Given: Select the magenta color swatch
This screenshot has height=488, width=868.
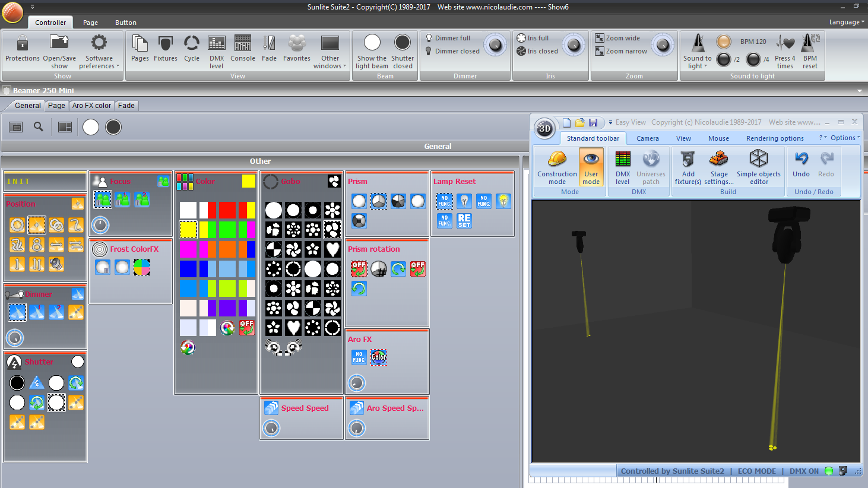Looking at the screenshot, I should [x=188, y=249].
